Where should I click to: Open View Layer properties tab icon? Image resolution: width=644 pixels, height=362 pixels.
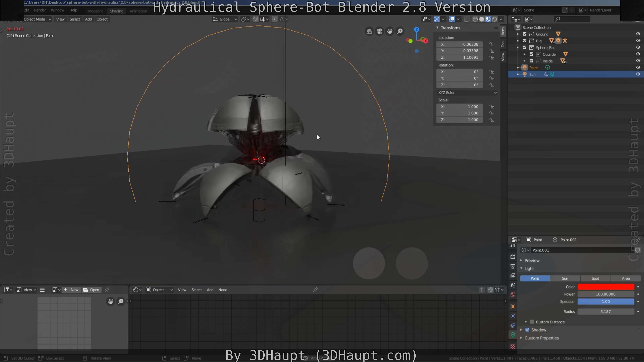click(x=513, y=276)
